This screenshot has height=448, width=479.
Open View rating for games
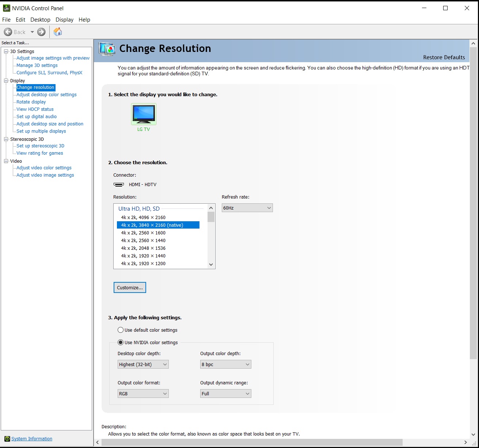point(40,153)
